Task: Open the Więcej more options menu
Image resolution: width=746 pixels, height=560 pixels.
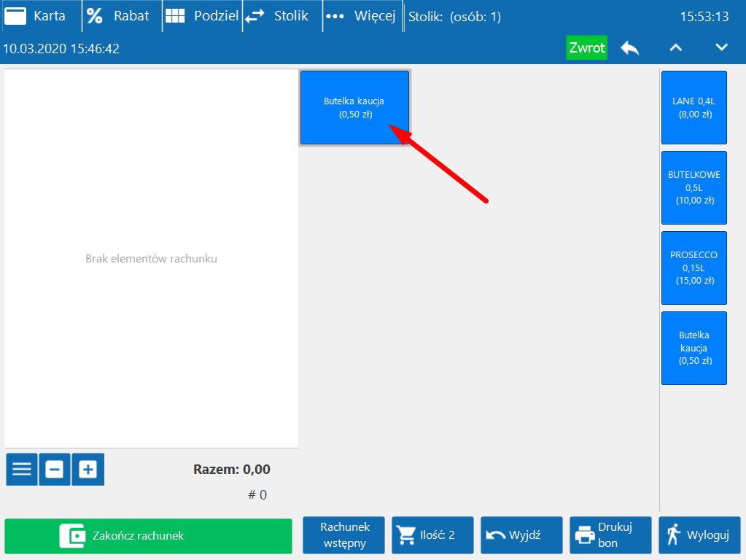Action: click(x=362, y=16)
